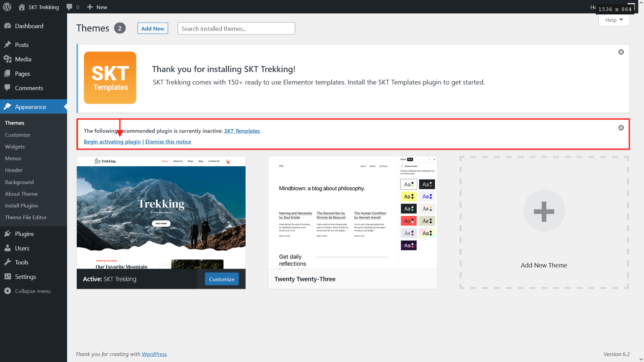Dismiss the inactive plugin notice with X
The width and height of the screenshot is (644, 362).
coord(621,128)
